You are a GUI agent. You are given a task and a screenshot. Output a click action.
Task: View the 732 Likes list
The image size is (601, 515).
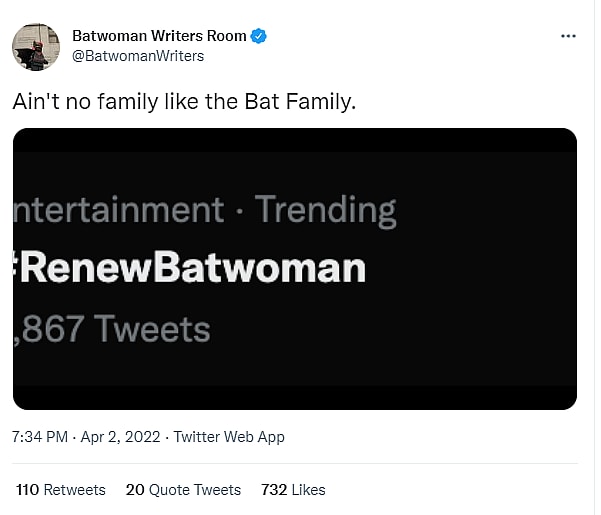point(293,490)
